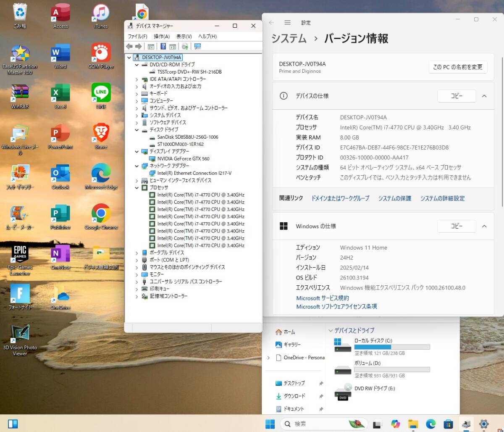Open the システムの保護 link
504x432 pixels.
click(x=395, y=198)
